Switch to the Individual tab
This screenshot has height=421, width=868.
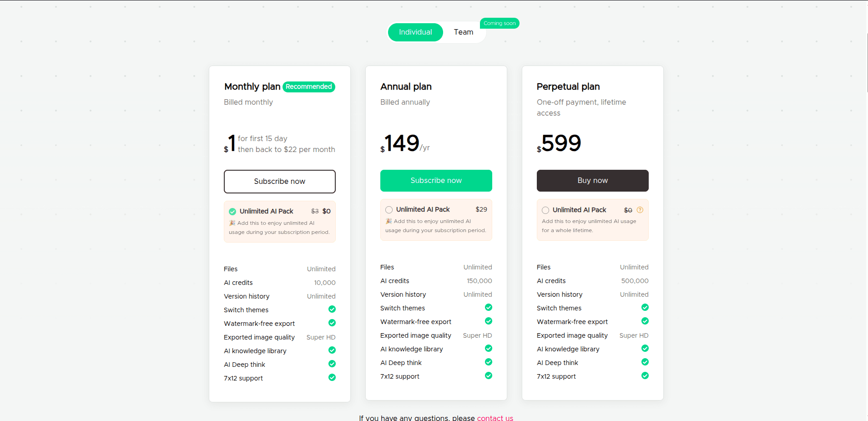pos(415,32)
